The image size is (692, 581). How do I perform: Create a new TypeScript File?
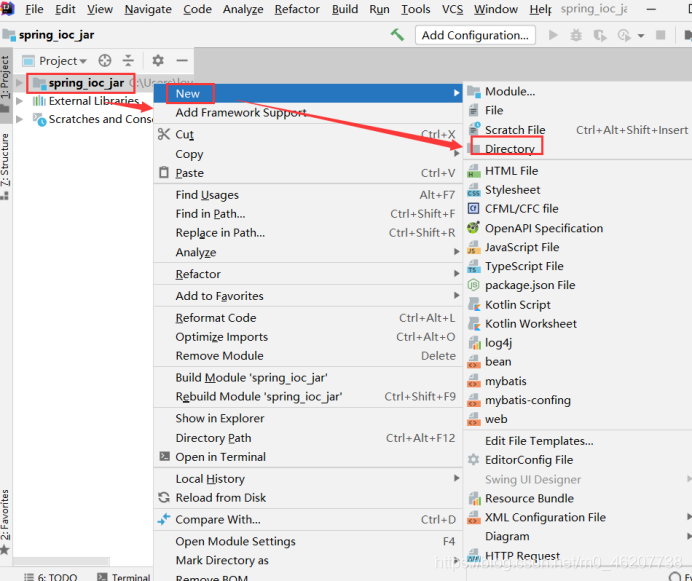pyautogui.click(x=578, y=266)
